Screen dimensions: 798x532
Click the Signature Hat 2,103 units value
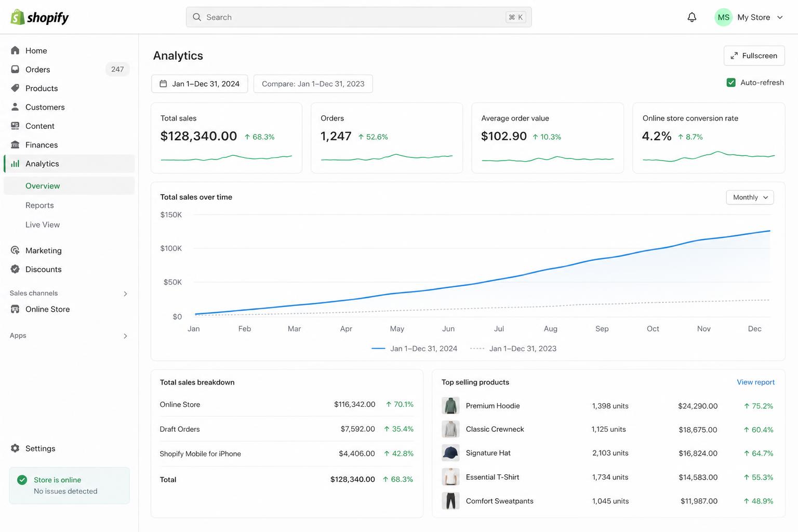(x=610, y=453)
